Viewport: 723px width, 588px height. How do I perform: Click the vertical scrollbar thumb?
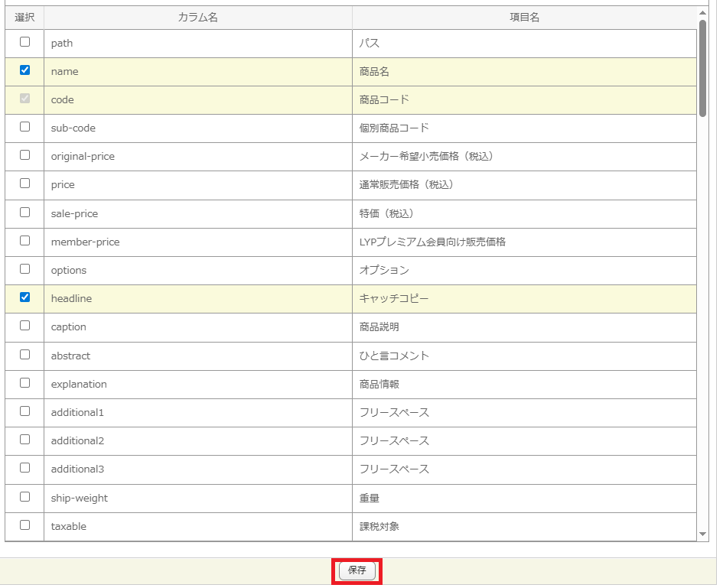point(702,67)
